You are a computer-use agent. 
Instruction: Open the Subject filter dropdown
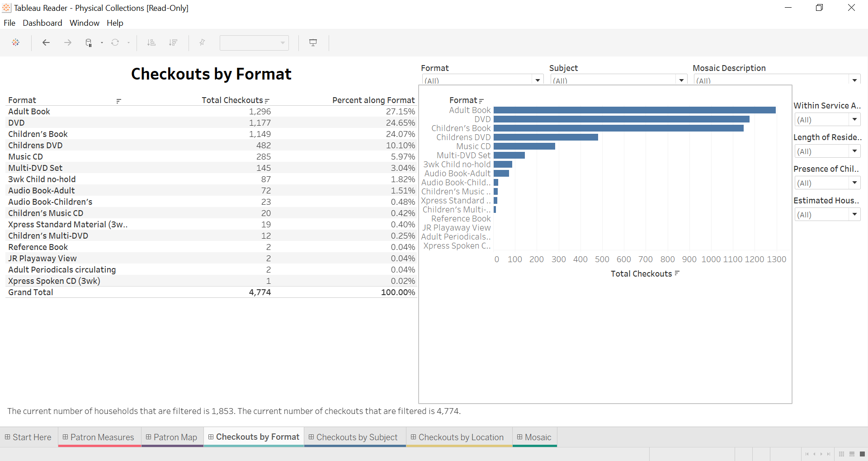click(681, 80)
